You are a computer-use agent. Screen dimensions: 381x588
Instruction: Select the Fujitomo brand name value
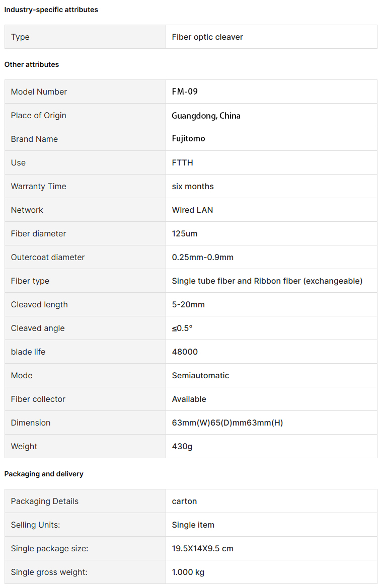tap(188, 139)
